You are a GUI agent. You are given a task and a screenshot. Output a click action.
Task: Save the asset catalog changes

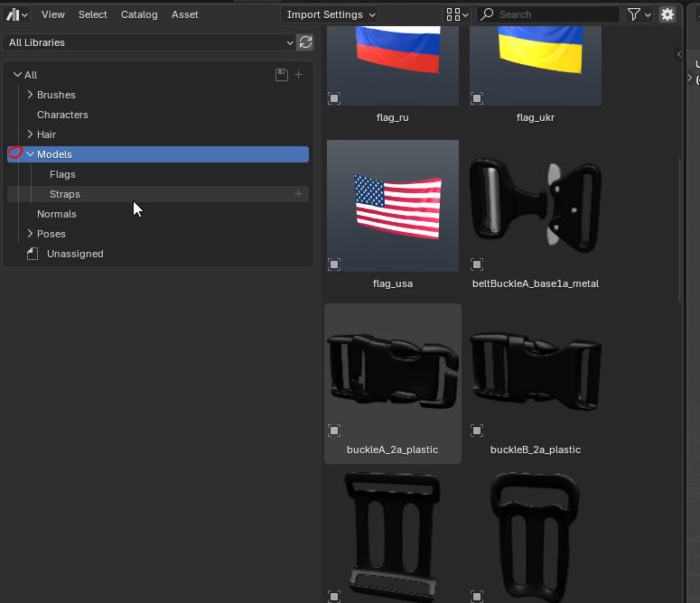coord(282,75)
